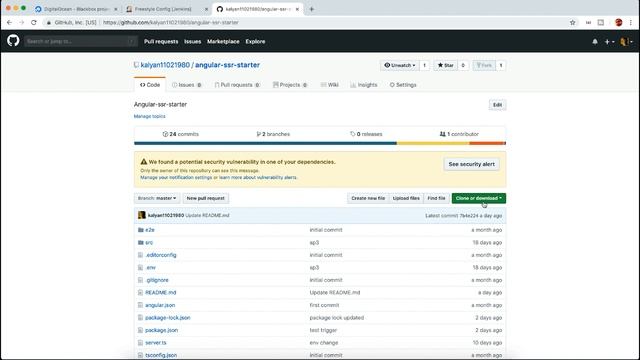The image size is (640, 360).
Task: Click Manage topics link
Action: [149, 116]
